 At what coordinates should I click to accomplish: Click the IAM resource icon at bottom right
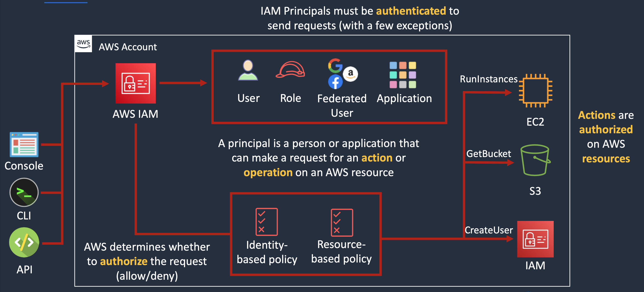click(535, 239)
